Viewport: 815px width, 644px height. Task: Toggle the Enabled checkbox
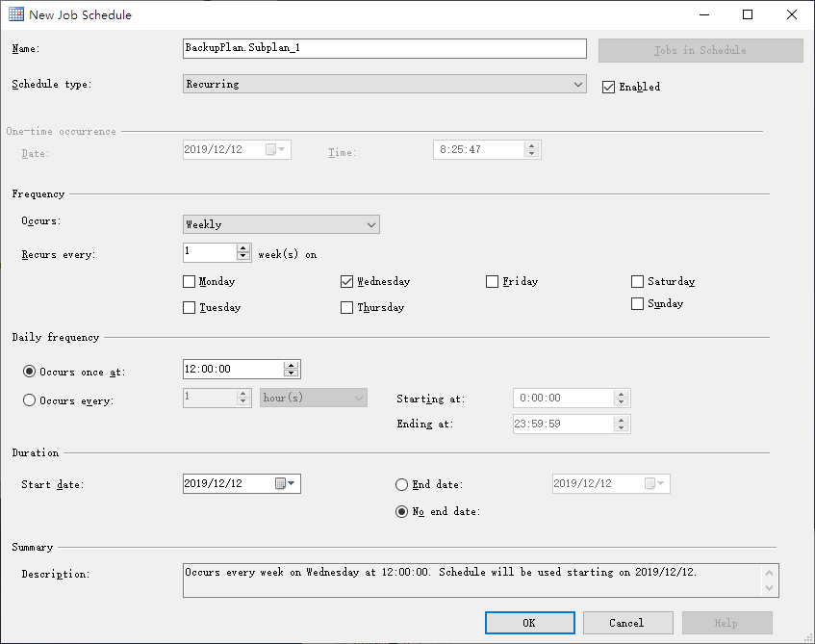click(x=609, y=87)
